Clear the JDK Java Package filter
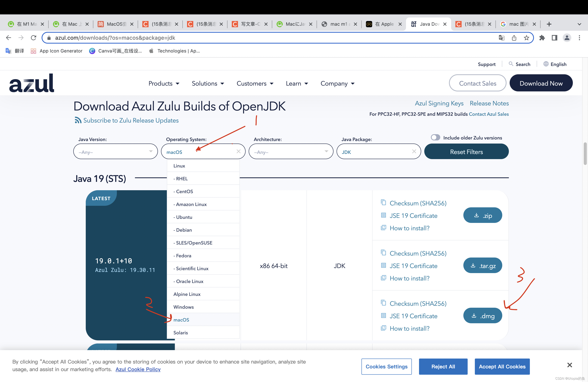Image resolution: width=588 pixels, height=382 pixels. coord(414,151)
